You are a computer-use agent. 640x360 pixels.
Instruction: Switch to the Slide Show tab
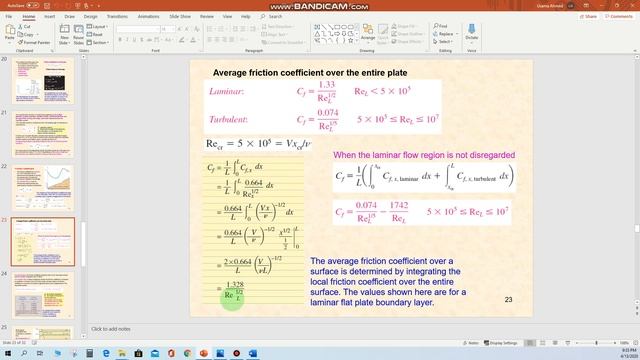[x=180, y=16]
